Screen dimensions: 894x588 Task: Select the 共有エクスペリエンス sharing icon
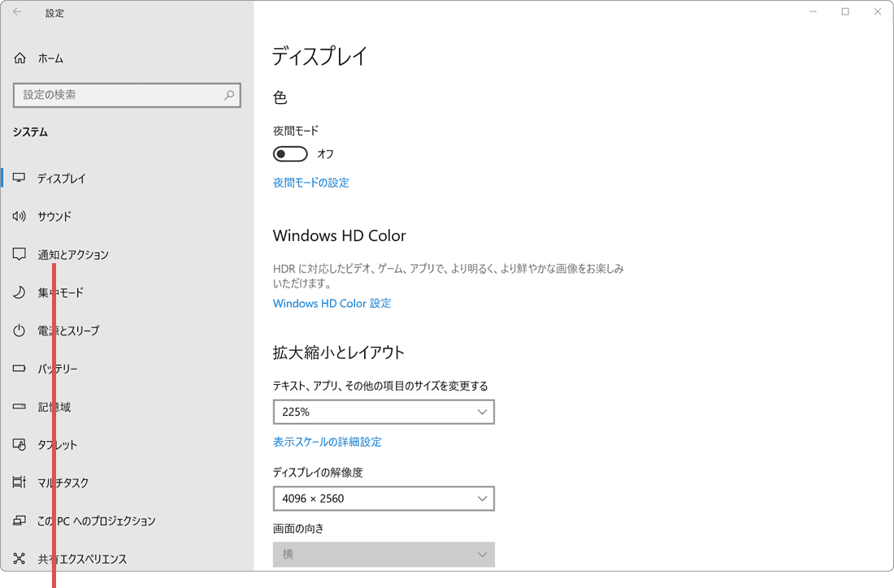(x=20, y=558)
